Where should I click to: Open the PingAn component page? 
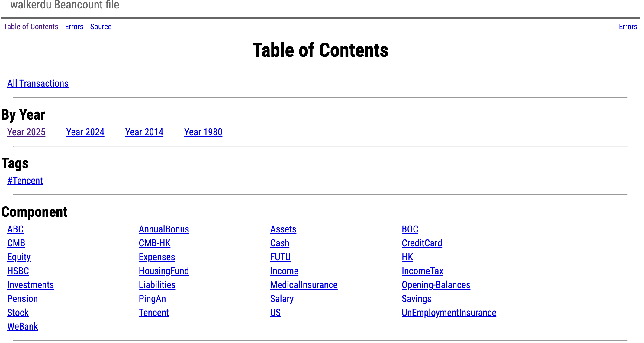(152, 299)
